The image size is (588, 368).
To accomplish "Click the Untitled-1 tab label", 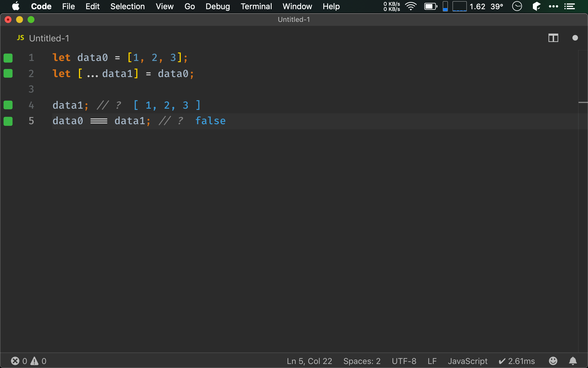I will 49,38.
